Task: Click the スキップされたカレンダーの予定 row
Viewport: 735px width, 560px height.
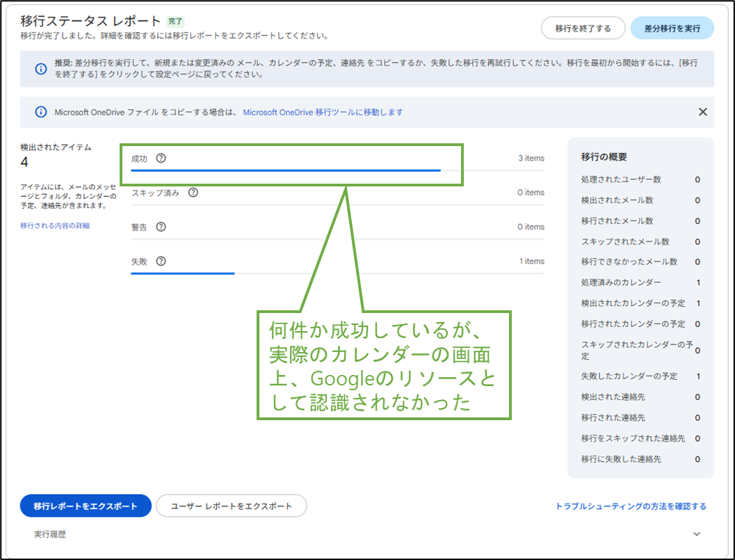Action: [x=640, y=350]
